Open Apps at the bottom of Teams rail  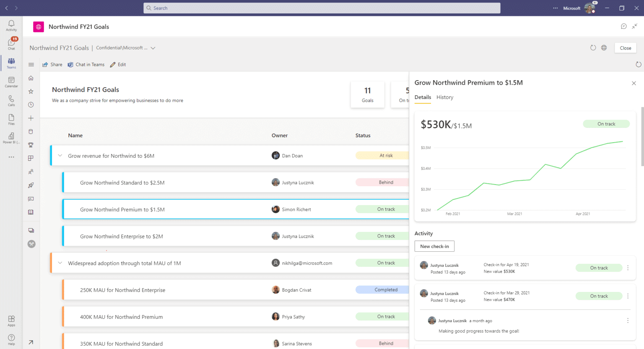tap(11, 320)
